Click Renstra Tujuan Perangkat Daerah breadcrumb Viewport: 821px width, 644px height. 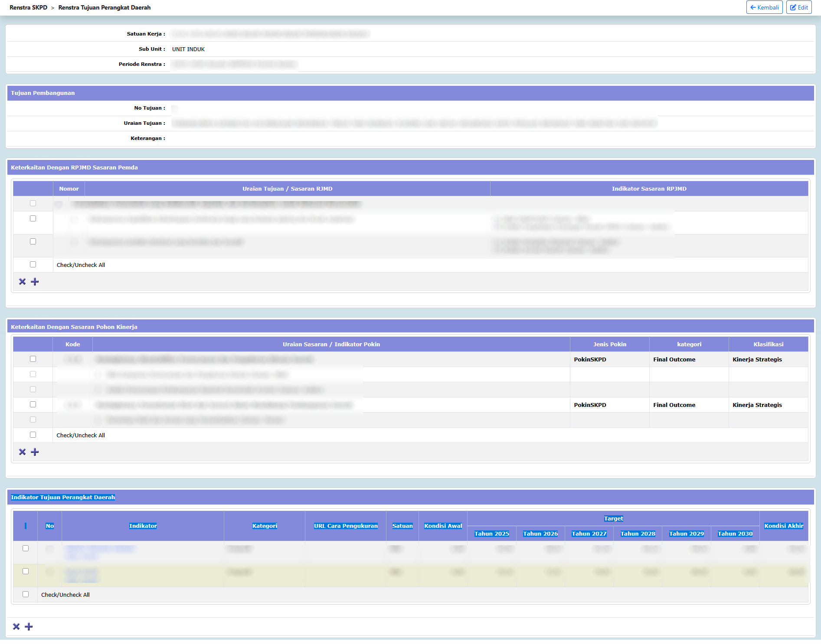(x=105, y=7)
